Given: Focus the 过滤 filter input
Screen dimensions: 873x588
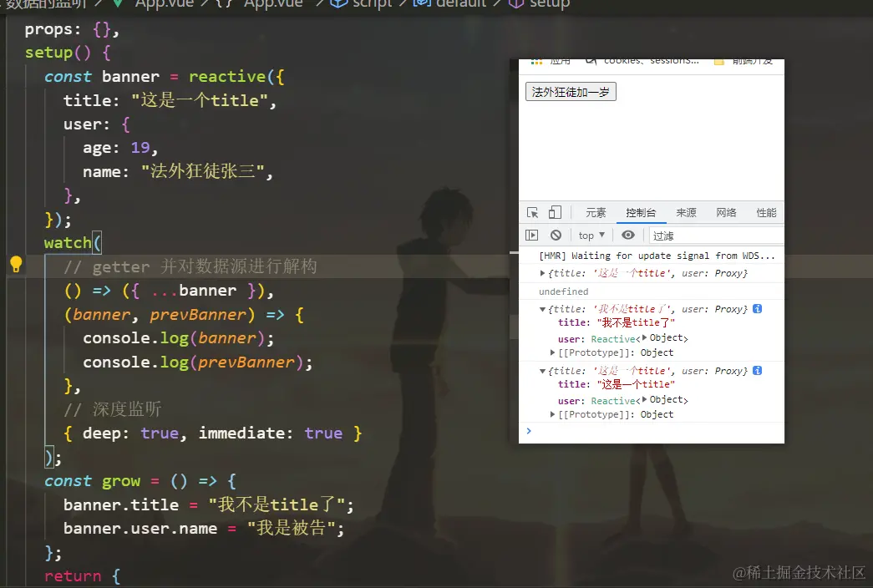Looking at the screenshot, I should (715, 236).
